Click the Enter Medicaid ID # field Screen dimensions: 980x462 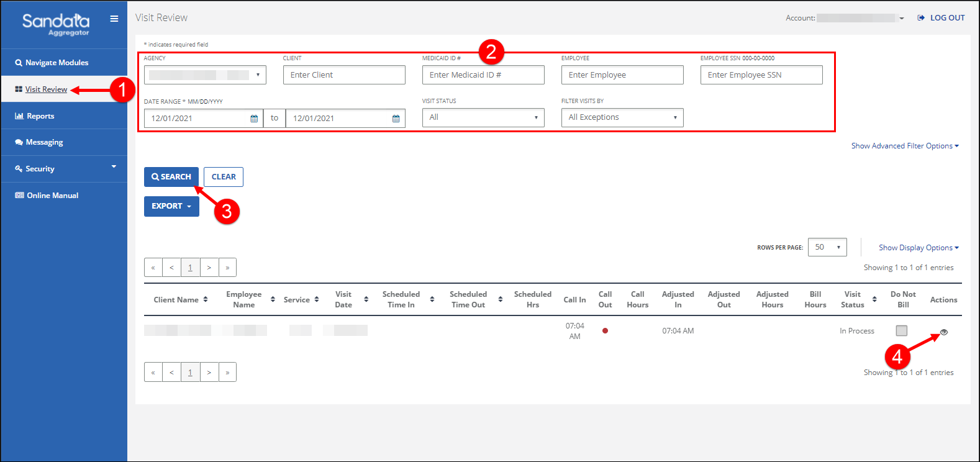(483, 75)
